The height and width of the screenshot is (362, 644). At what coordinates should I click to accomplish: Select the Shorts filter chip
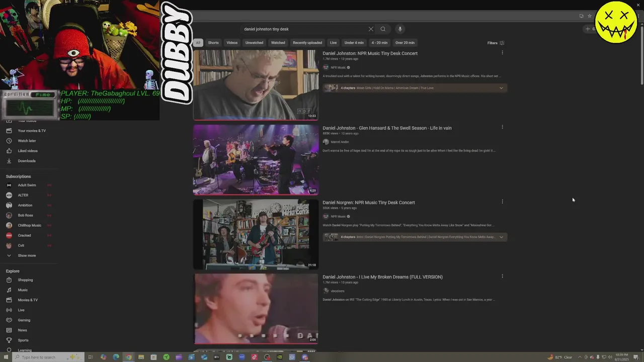[213, 43]
